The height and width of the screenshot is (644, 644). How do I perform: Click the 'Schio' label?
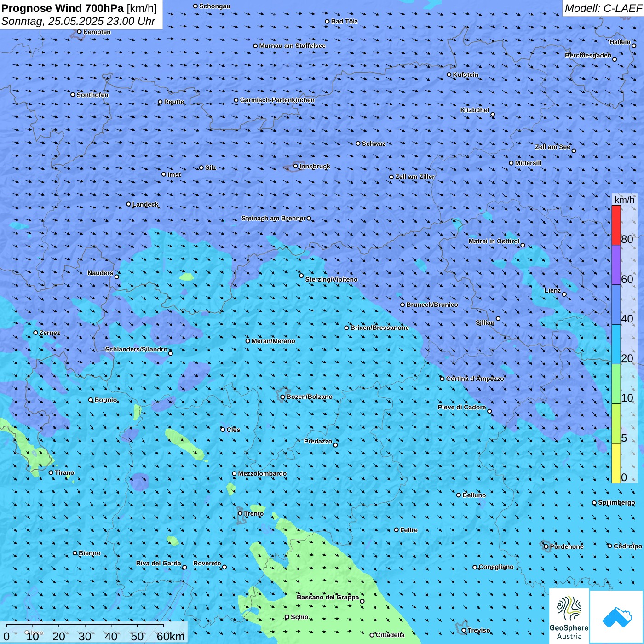point(300,617)
